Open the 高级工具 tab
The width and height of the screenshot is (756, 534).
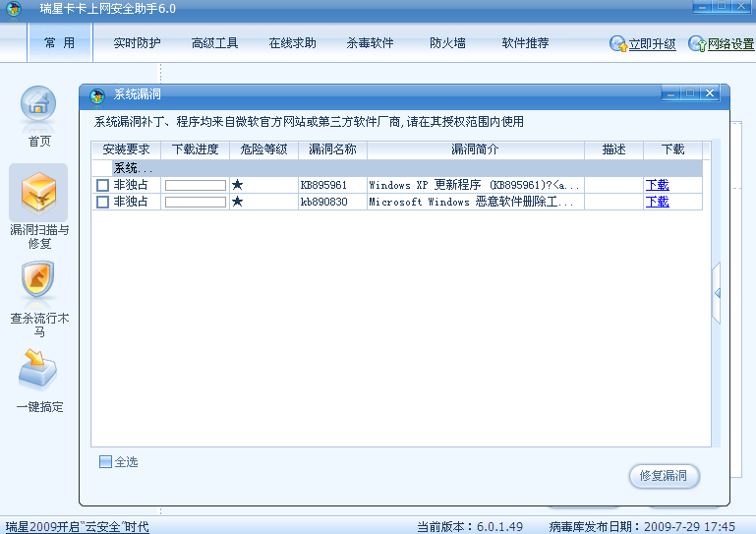[x=214, y=43]
